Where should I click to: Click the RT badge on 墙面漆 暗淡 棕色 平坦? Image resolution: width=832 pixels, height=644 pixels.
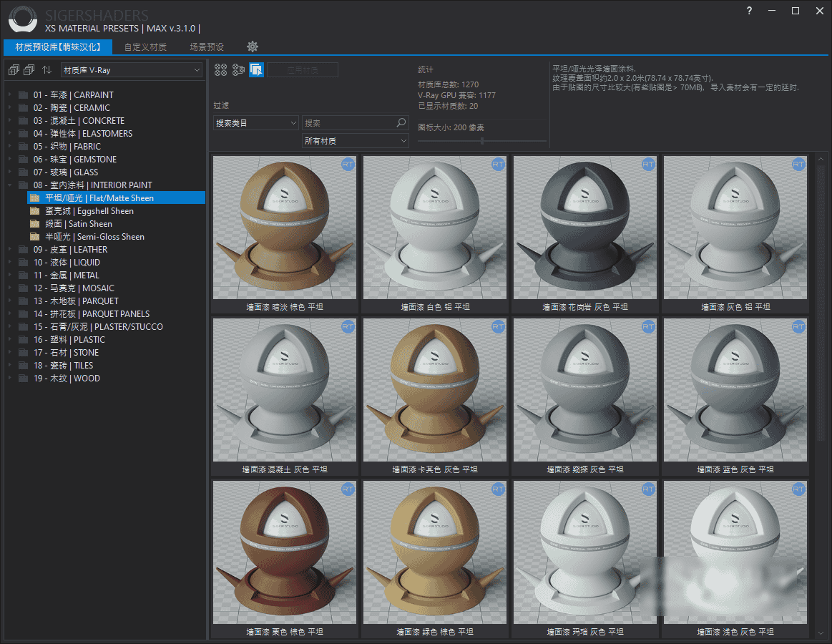click(348, 165)
